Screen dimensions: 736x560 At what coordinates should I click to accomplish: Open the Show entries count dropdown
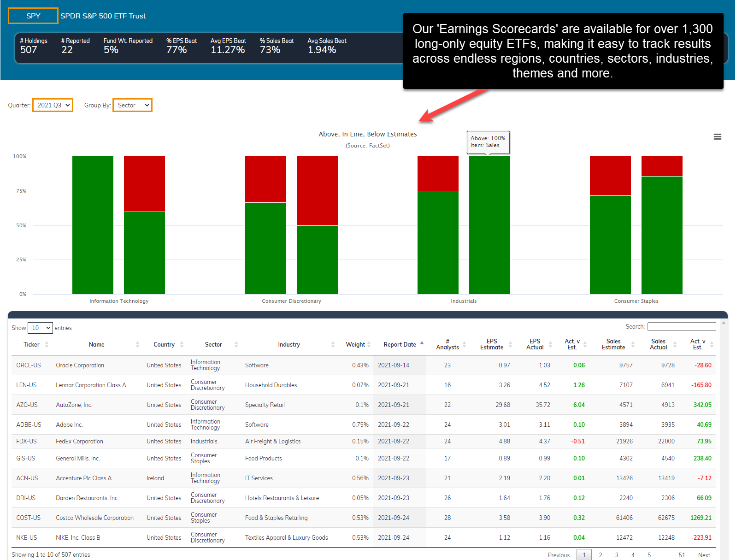coord(40,328)
